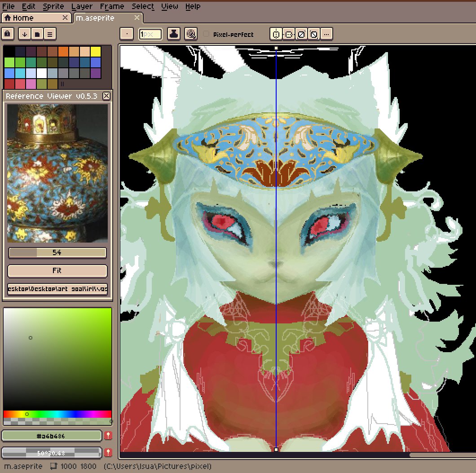Select the black palette swatch
The width and height of the screenshot is (476, 473).
(9, 52)
